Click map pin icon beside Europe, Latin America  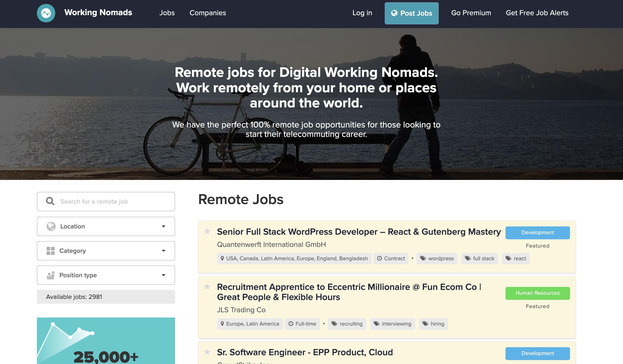point(222,324)
